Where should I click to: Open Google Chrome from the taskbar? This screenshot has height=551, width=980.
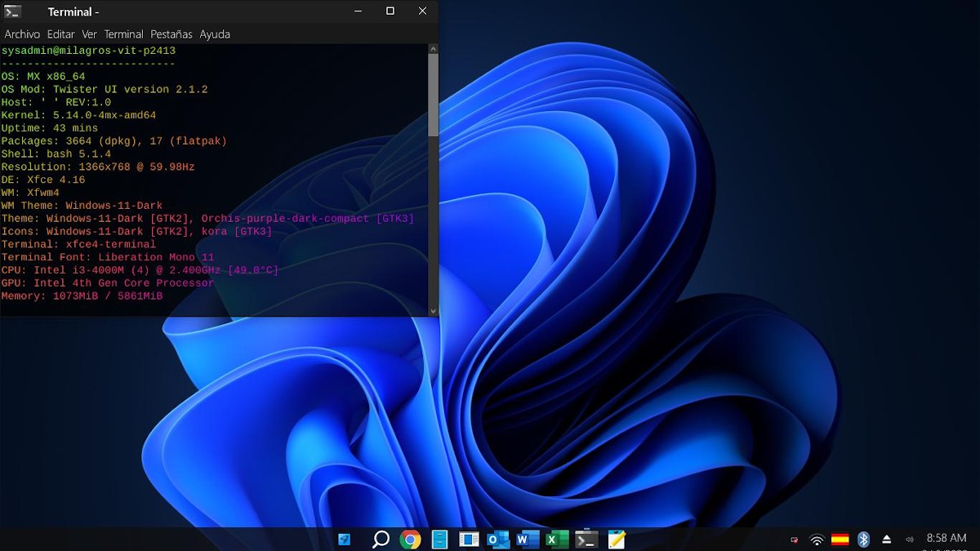tap(410, 539)
